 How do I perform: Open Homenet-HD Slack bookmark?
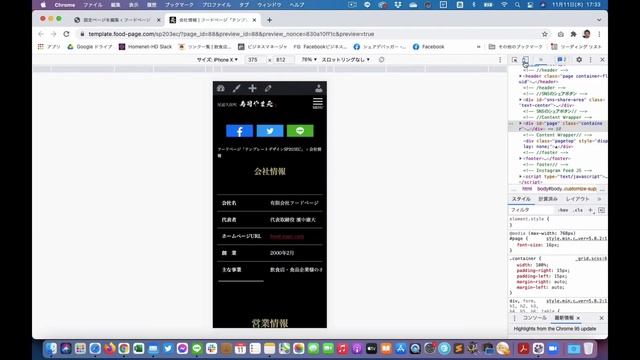click(145, 47)
